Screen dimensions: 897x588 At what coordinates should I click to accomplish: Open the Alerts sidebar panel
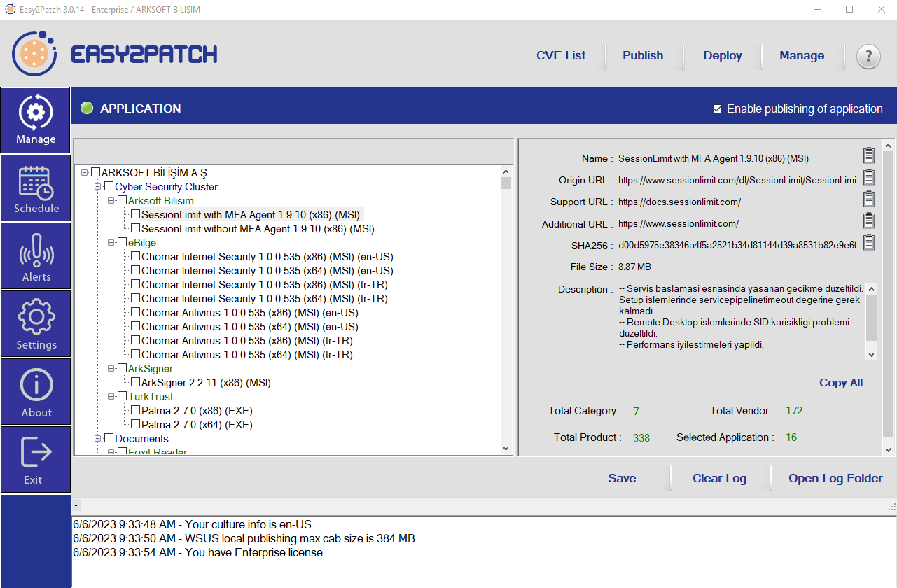coord(36,256)
